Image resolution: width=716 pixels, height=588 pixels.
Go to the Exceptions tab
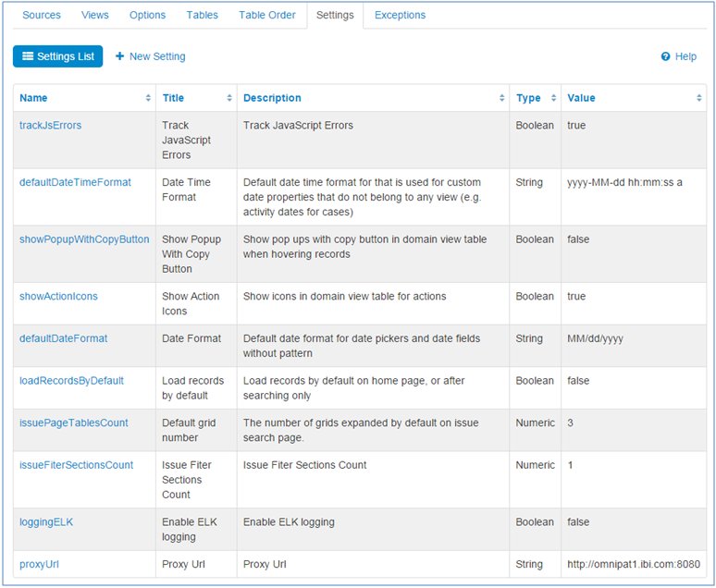[x=400, y=16]
